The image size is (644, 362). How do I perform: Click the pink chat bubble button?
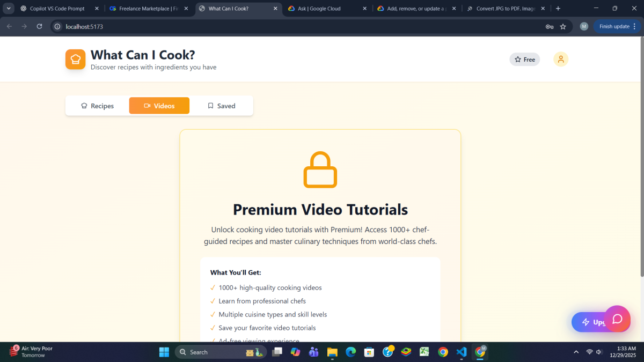pyautogui.click(x=617, y=319)
